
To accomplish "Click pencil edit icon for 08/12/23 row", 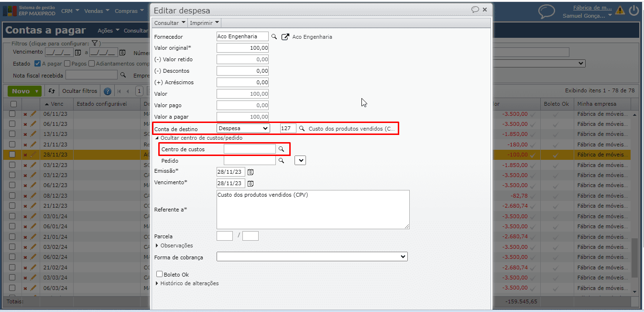I will (x=33, y=196).
